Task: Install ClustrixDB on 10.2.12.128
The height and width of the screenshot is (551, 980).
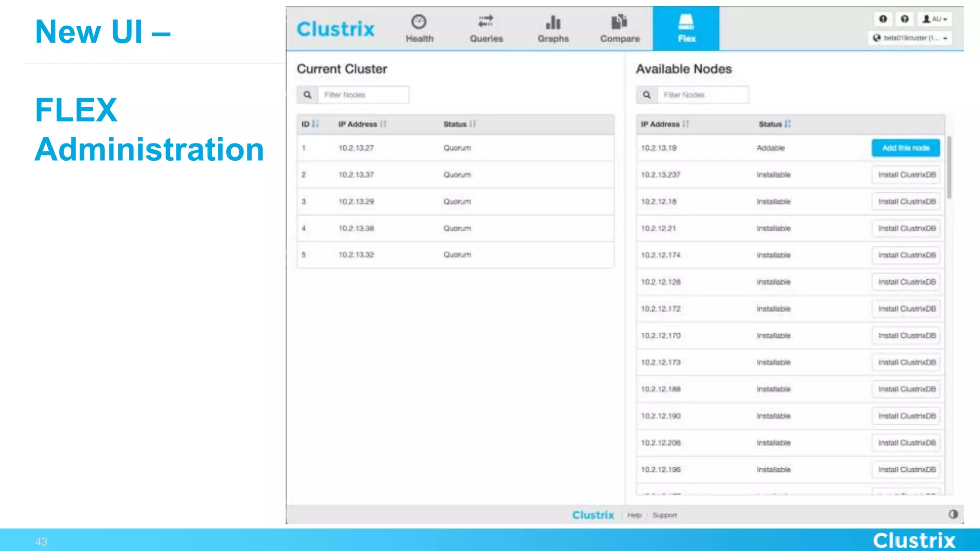Action: [905, 282]
